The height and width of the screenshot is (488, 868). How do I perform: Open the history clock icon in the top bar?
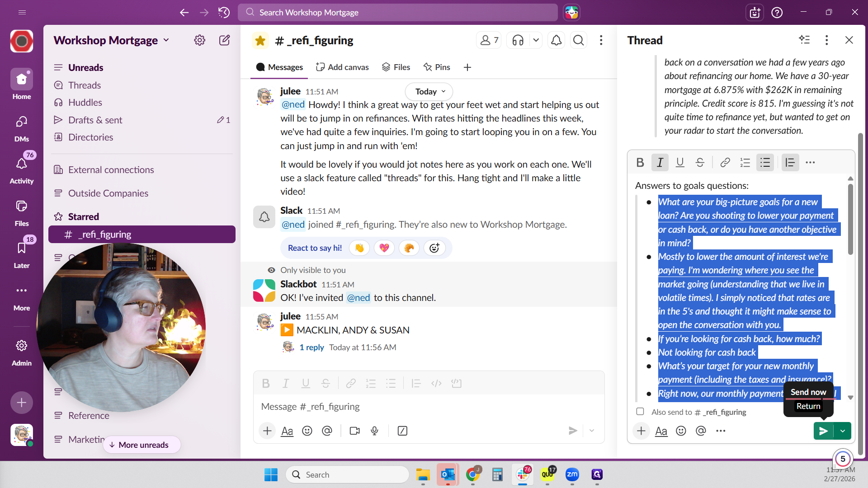pyautogui.click(x=224, y=12)
